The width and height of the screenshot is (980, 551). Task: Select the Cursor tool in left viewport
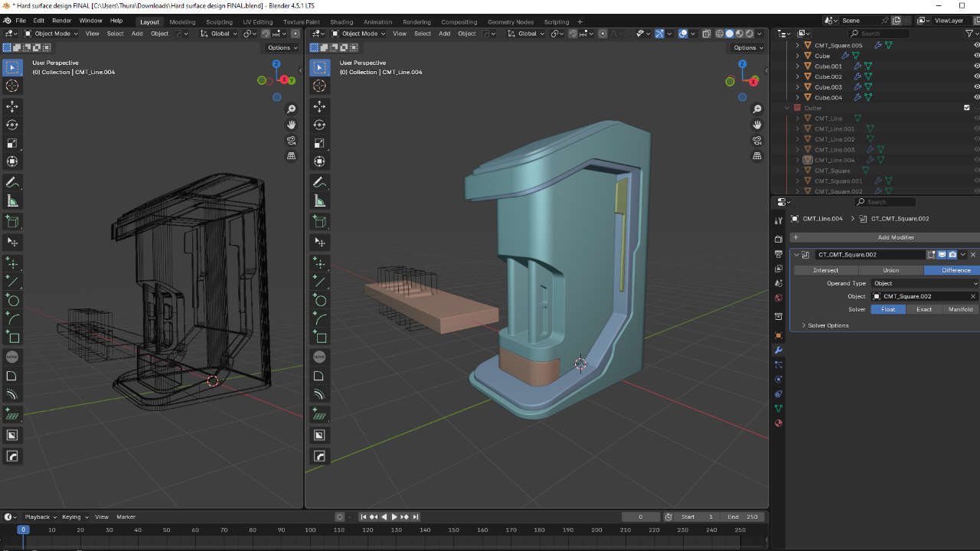click(12, 86)
